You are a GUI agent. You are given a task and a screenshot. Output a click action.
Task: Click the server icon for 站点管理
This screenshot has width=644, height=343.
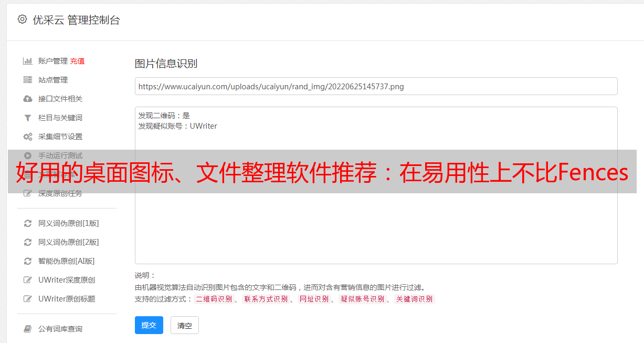point(28,80)
